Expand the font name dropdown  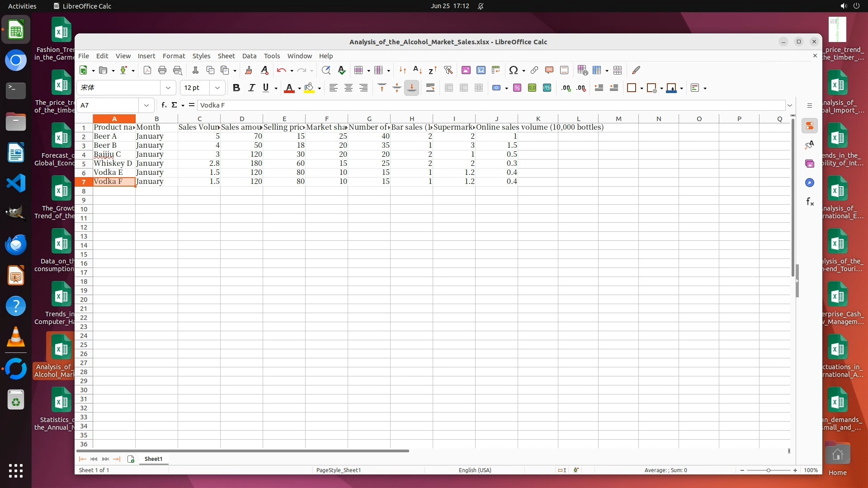coord(168,88)
